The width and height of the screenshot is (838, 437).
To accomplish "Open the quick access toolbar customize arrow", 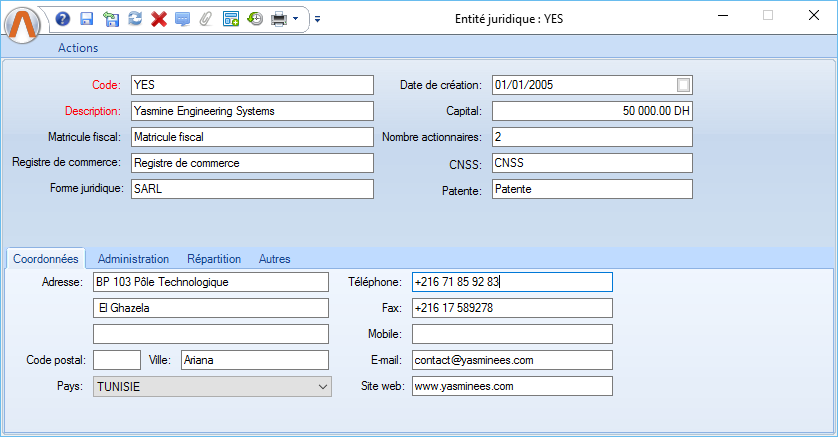I will pyautogui.click(x=317, y=18).
